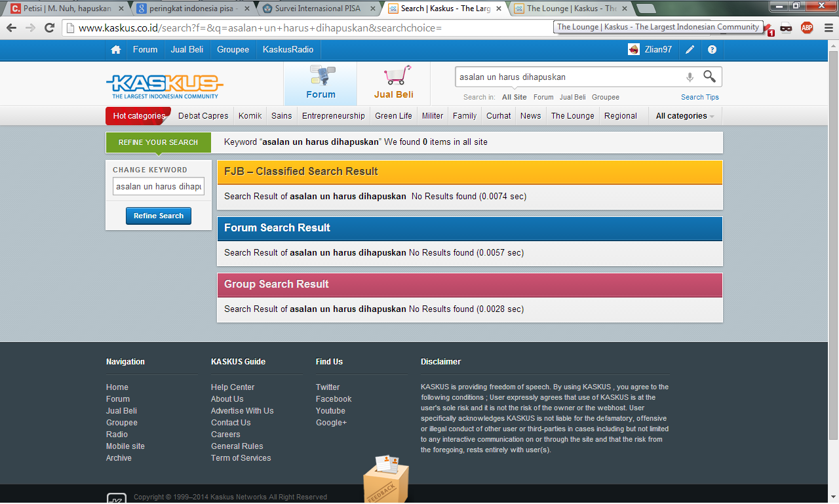Click browser back arrow

coord(11,28)
